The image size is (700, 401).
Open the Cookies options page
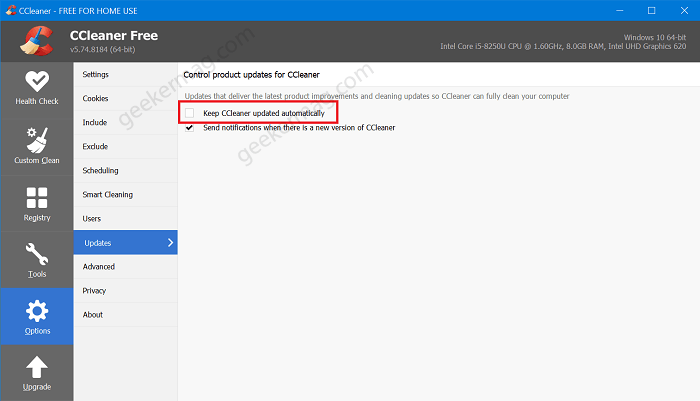coord(125,99)
